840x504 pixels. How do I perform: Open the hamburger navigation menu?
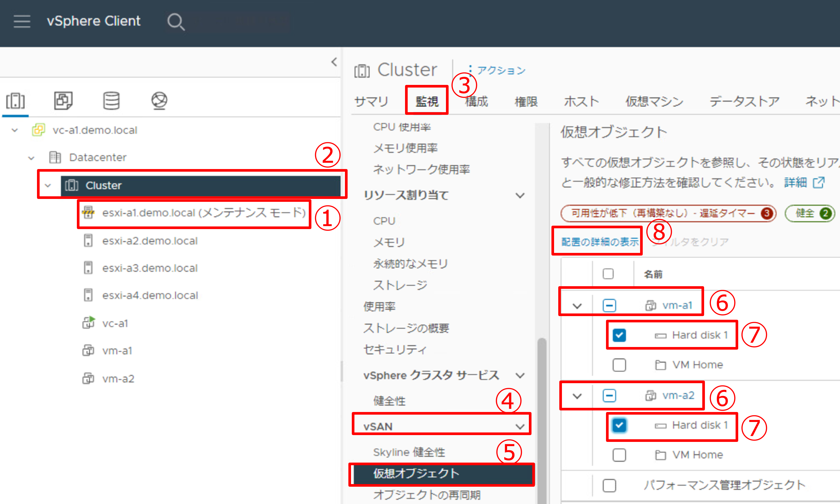click(x=22, y=21)
